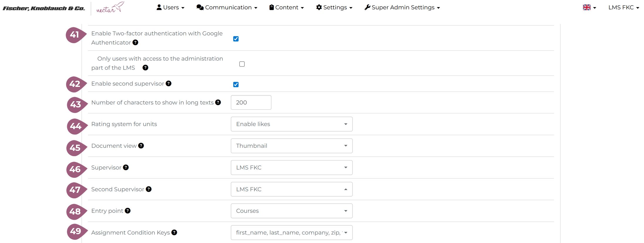The height and width of the screenshot is (243, 644).
Task: Open the Users menu
Action: click(x=170, y=8)
